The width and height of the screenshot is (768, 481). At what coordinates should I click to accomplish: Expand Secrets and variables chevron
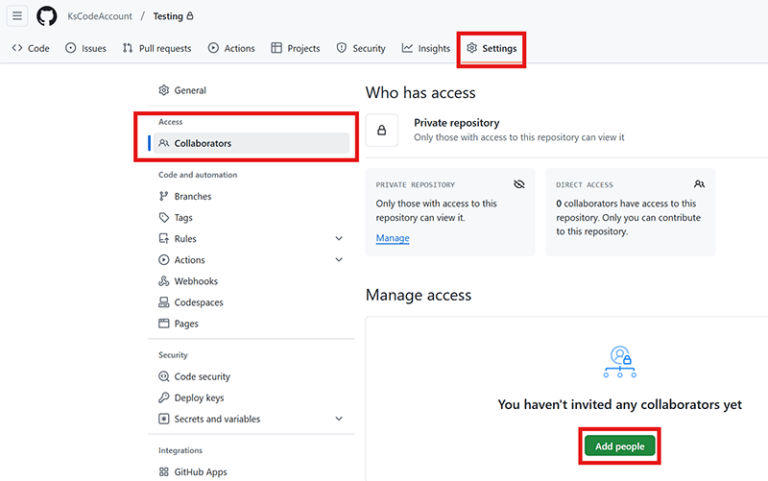[x=339, y=419]
